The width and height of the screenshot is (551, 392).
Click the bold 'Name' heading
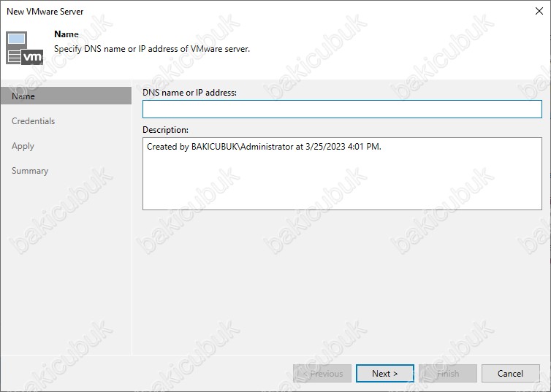[x=66, y=34]
